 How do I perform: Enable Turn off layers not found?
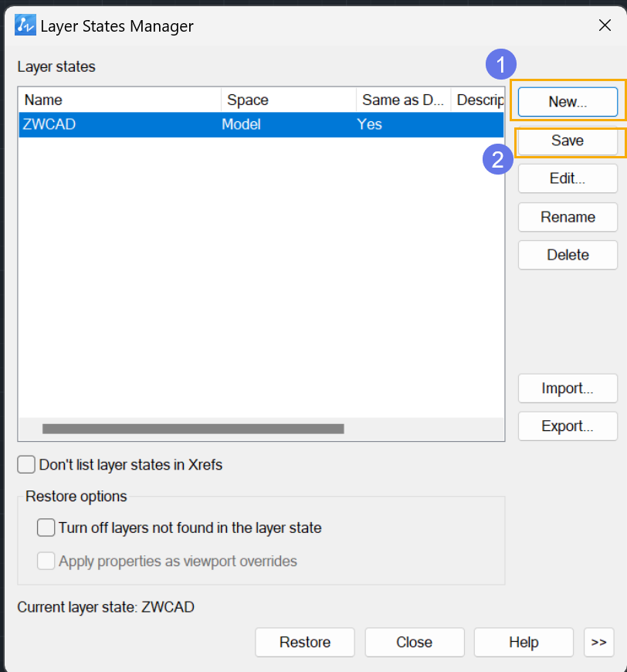tap(46, 528)
